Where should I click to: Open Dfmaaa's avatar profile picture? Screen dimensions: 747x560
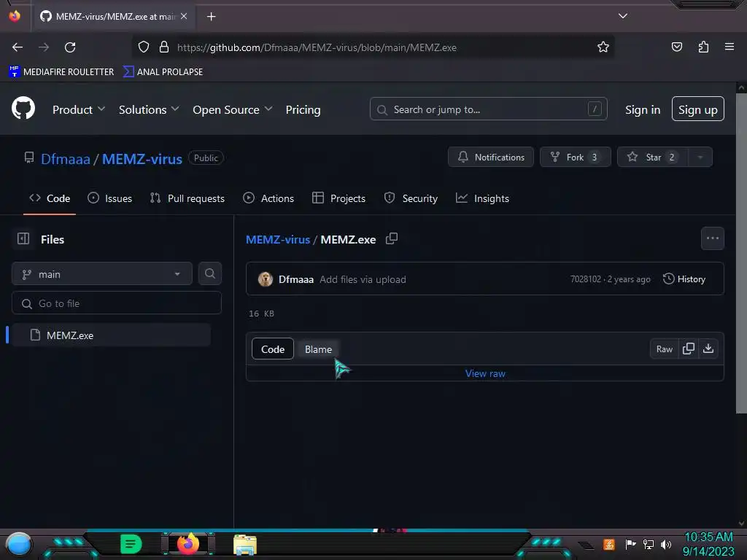point(266,279)
